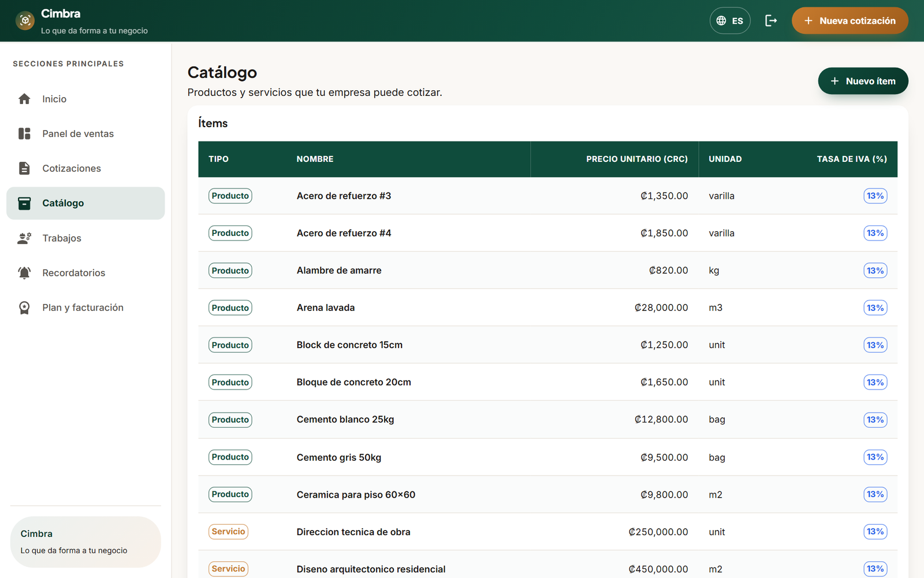Click the Nuevo ítem button
This screenshot has width=924, height=578.
[863, 81]
